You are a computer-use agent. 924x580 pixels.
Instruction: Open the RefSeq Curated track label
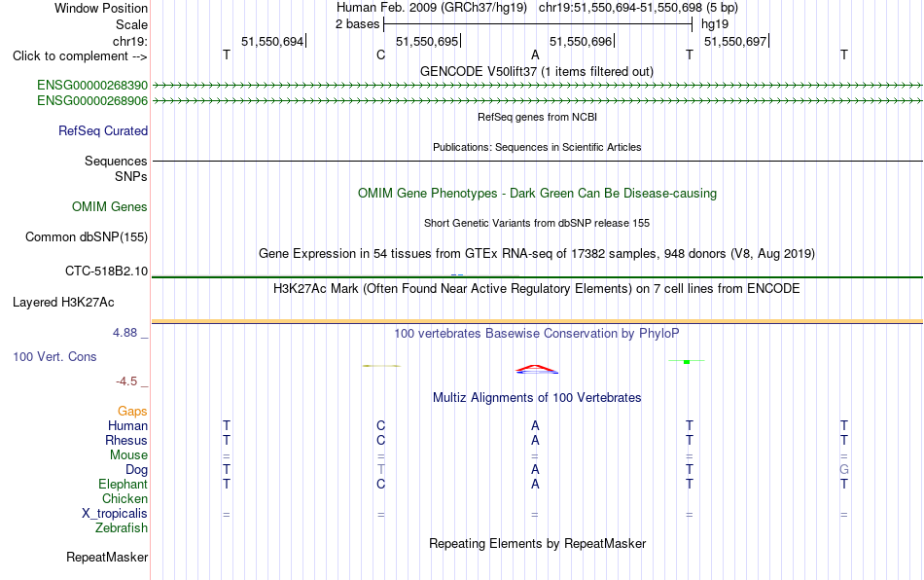[x=103, y=130]
